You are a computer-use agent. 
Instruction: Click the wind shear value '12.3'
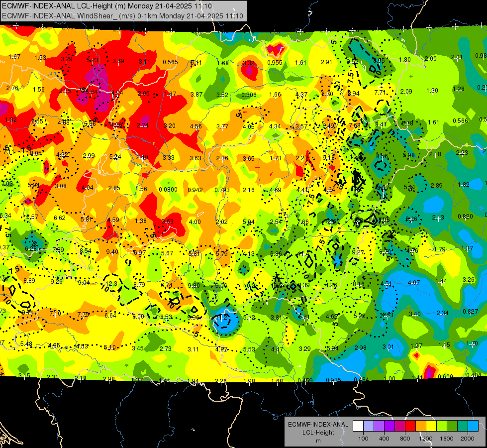[x=111, y=284]
